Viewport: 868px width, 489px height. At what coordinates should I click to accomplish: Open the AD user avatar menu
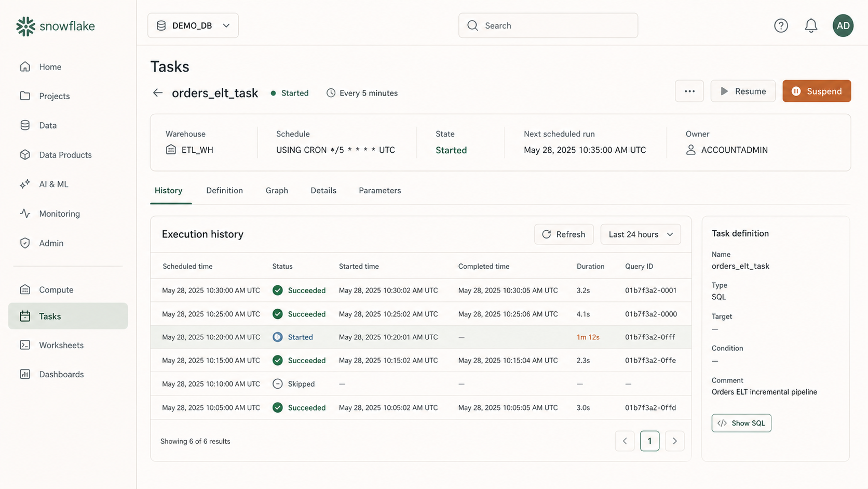843,25
